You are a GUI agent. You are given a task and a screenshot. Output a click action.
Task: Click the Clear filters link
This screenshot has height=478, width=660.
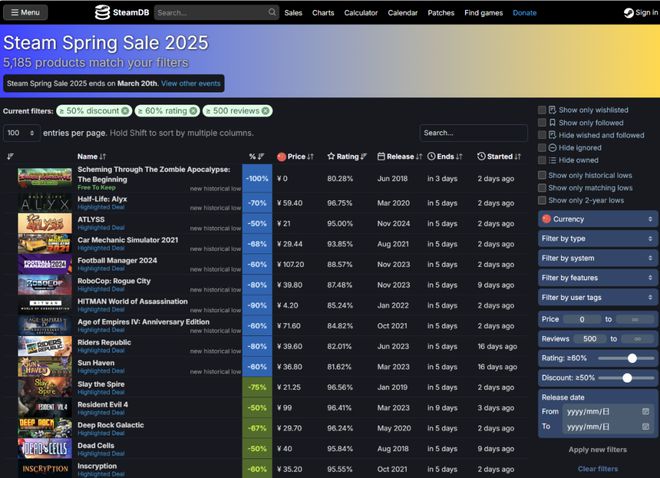598,469
